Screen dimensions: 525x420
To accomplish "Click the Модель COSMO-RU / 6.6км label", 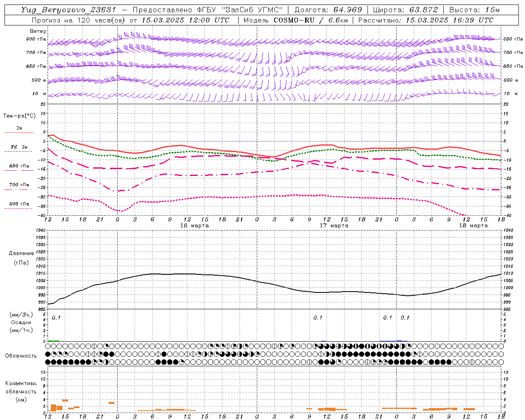I will 295,20.
